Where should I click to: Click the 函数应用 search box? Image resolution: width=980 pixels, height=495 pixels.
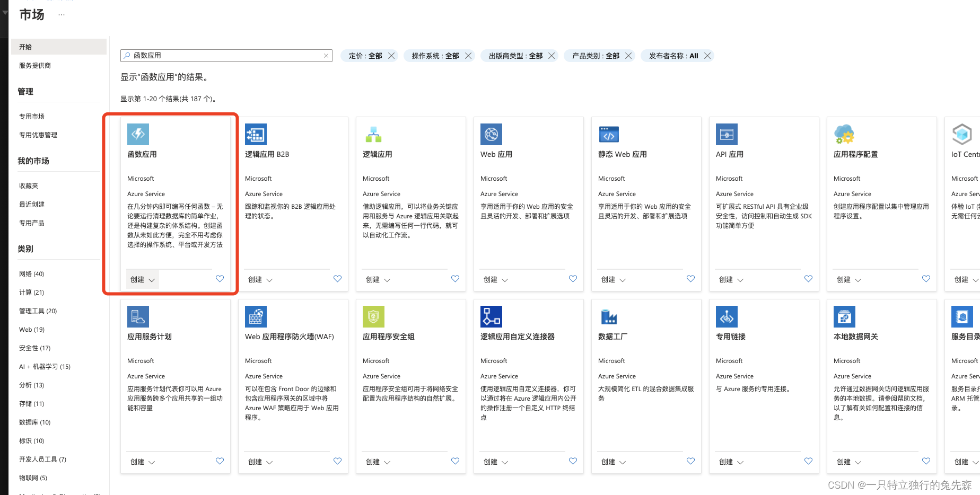tap(223, 55)
